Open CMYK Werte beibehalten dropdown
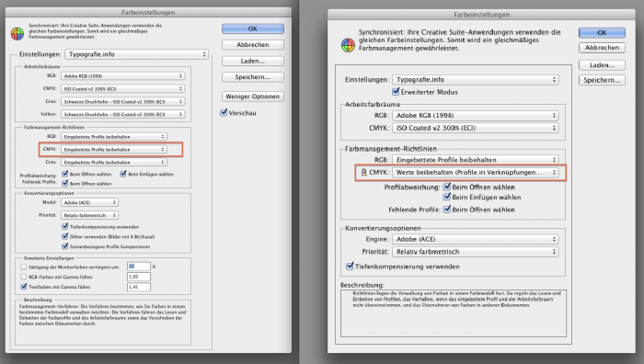Image resolution: width=644 pixels, height=364 pixels. pos(476,173)
